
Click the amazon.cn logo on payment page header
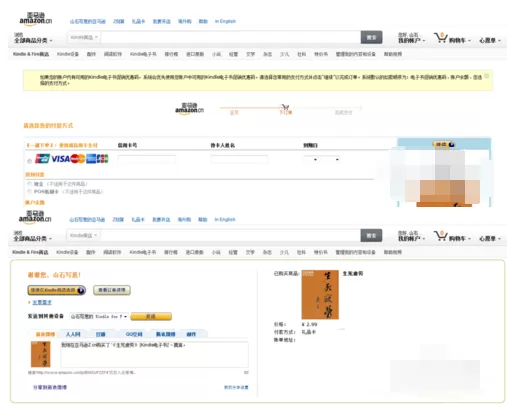tap(36, 18)
